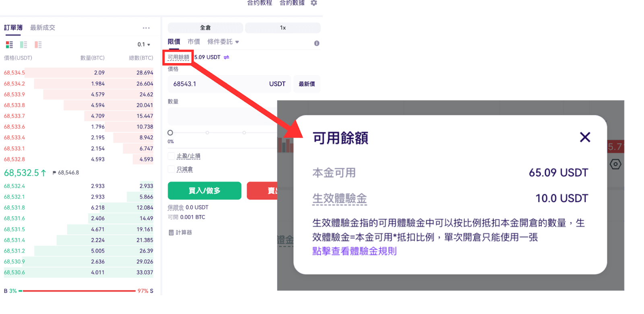Show combined buy and sell order book view
This screenshot has height=314, width=644.
coord(9,45)
